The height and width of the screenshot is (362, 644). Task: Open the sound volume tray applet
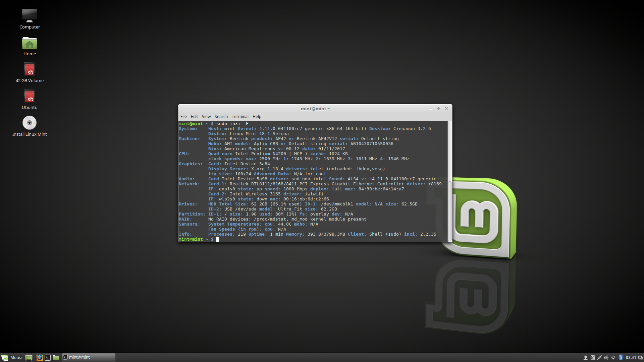click(x=606, y=358)
